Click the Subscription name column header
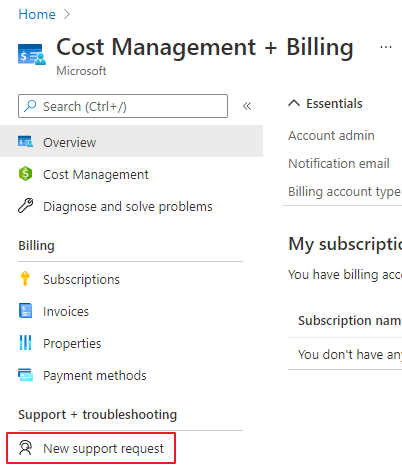This screenshot has width=402, height=471. (x=350, y=320)
